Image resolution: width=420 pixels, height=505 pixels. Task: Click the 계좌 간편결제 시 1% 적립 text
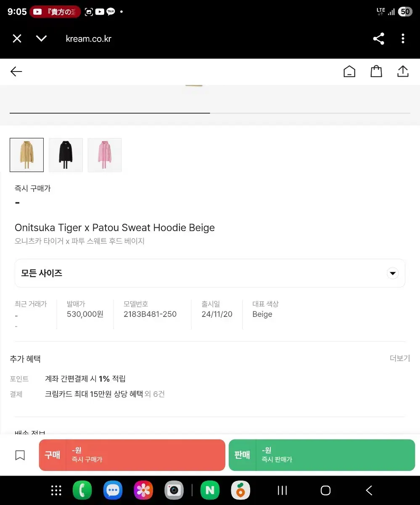[85, 379]
